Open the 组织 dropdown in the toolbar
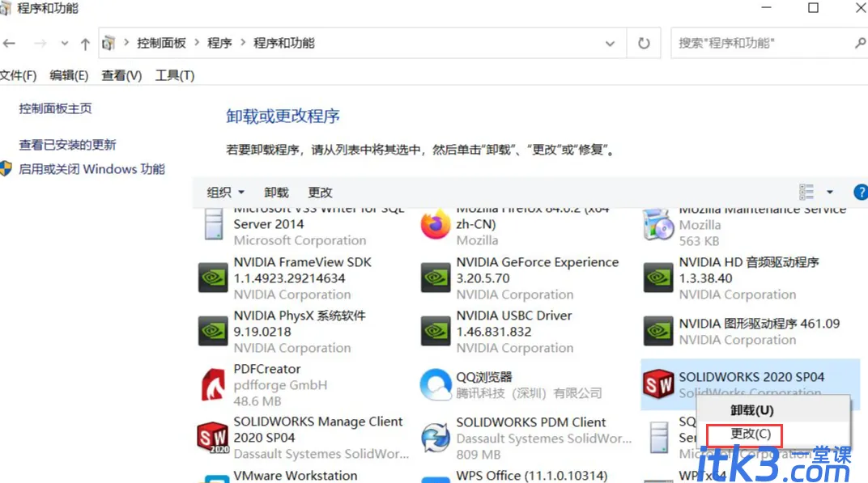868x483 pixels. (225, 192)
